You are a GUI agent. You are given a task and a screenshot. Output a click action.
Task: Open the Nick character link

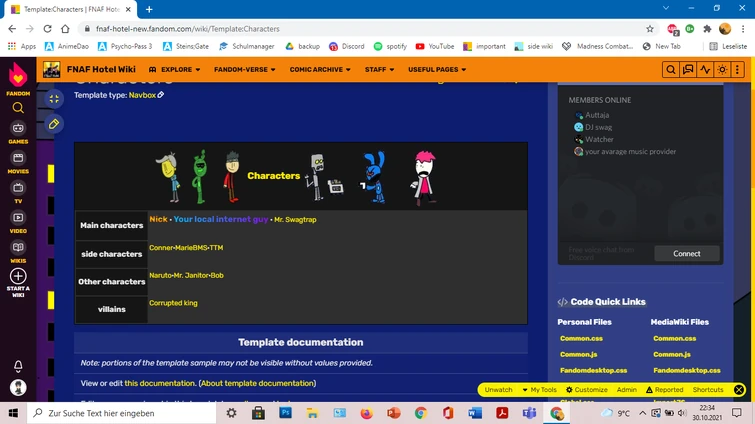(x=158, y=219)
